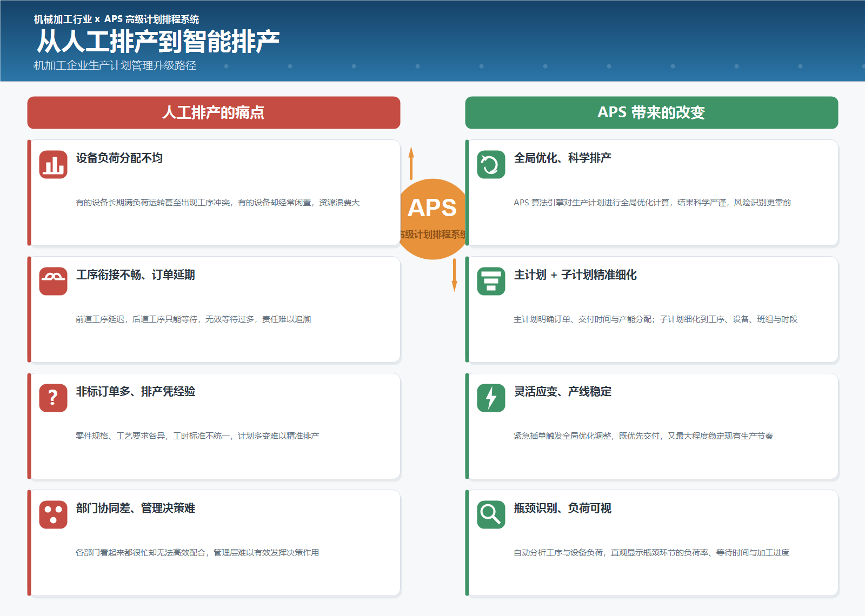
Task: Click the three-dot icon beside 部门协同差
Action: point(53,514)
